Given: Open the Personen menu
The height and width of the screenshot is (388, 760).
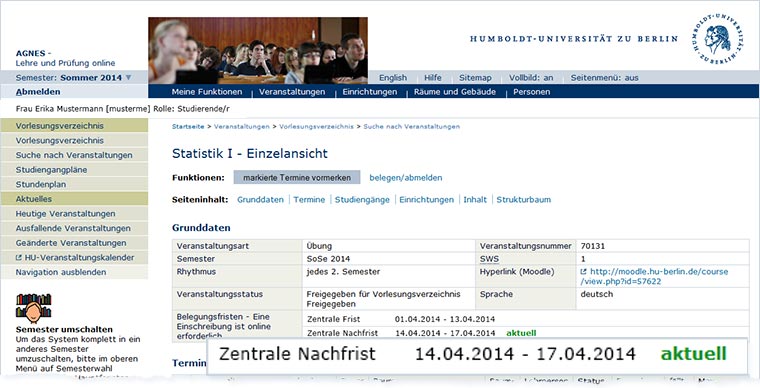Looking at the screenshot, I should pos(532,92).
